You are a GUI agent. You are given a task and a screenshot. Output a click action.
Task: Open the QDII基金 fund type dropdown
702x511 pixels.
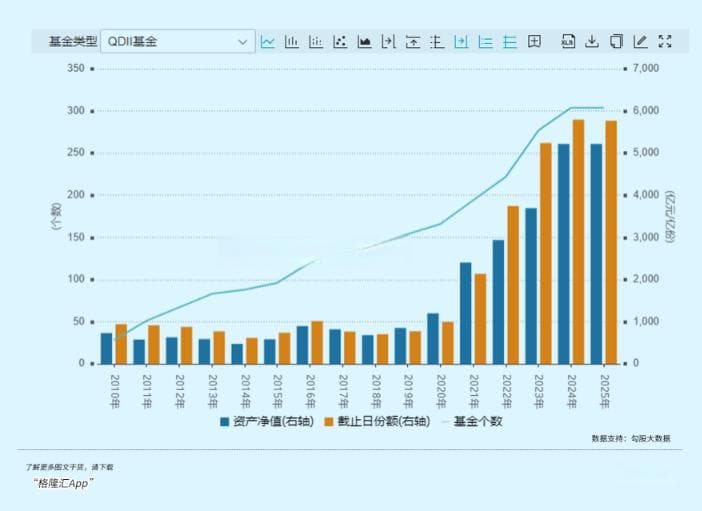[x=178, y=41]
